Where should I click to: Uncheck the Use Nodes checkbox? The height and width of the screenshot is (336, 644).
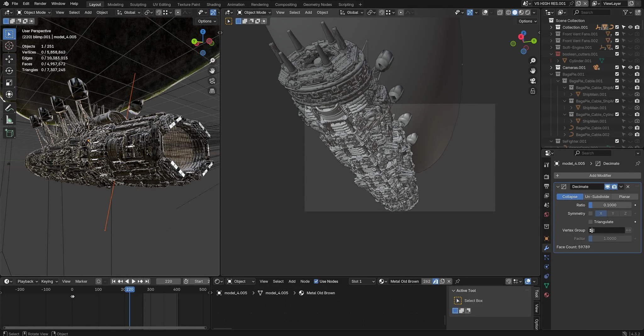pos(316,281)
